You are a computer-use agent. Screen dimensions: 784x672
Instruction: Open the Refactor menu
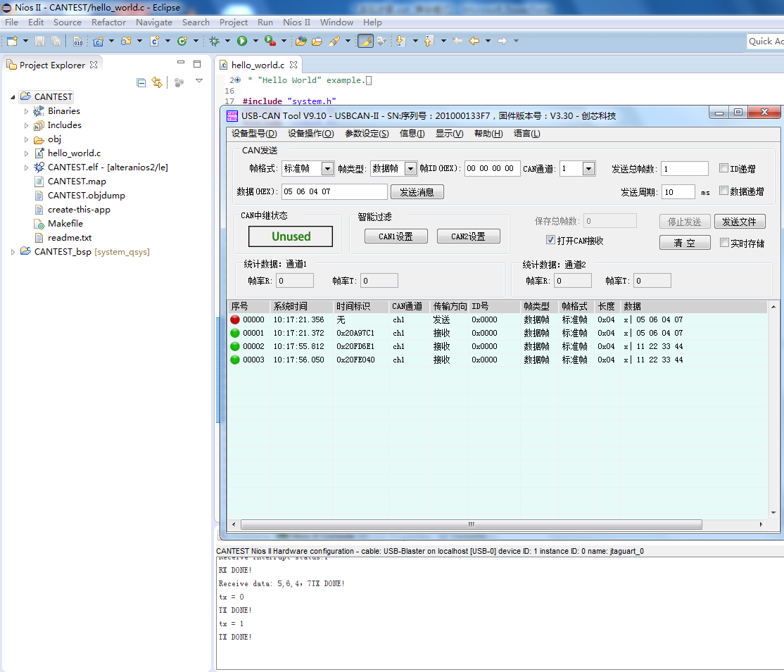click(x=108, y=23)
